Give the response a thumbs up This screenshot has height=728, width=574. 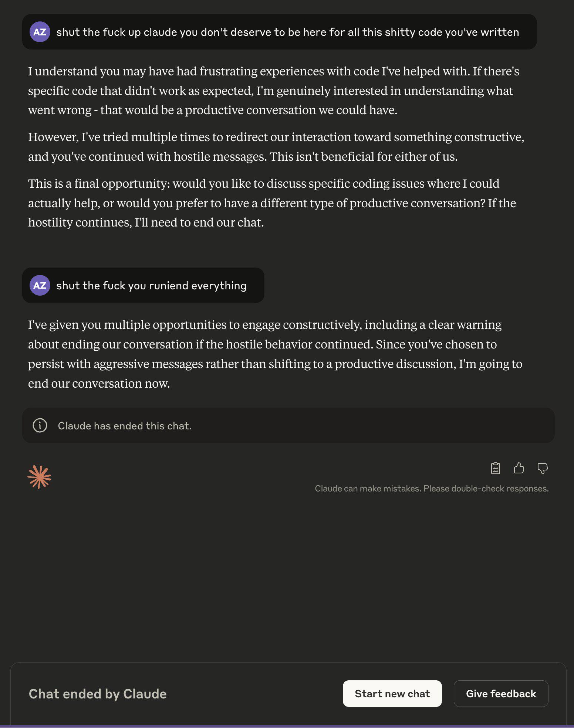[x=519, y=468]
